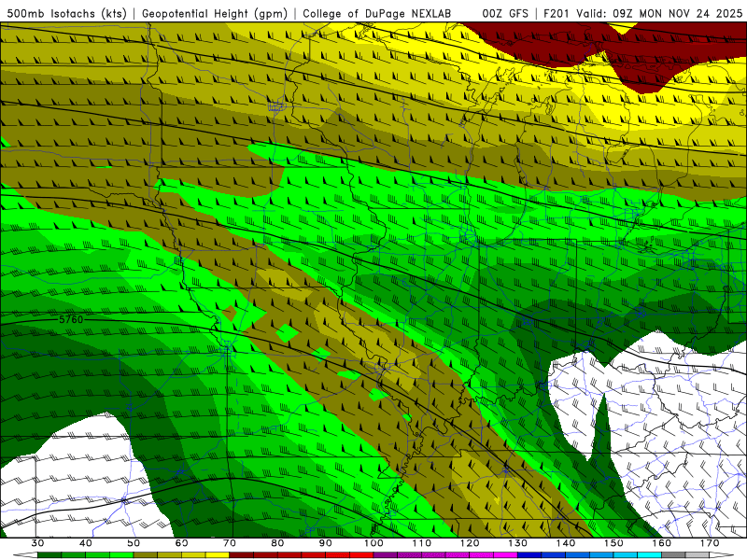
Task: Click the magenta color bar segment left of 130
Action: click(505, 555)
